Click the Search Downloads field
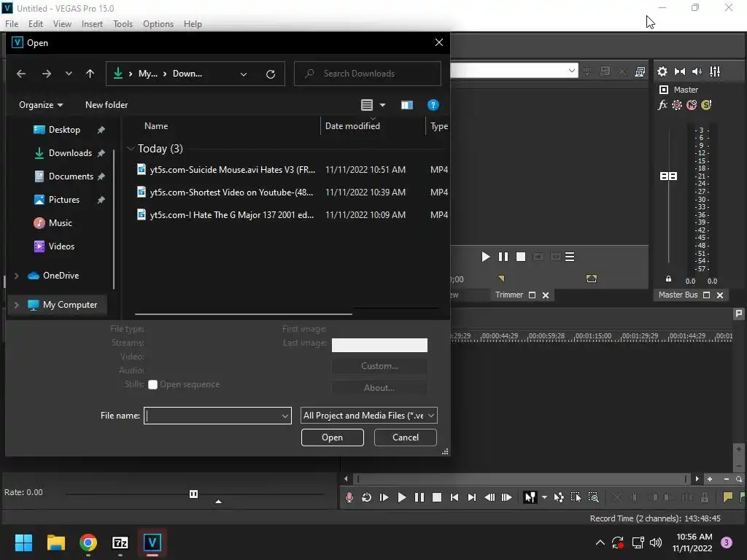 pyautogui.click(x=368, y=74)
